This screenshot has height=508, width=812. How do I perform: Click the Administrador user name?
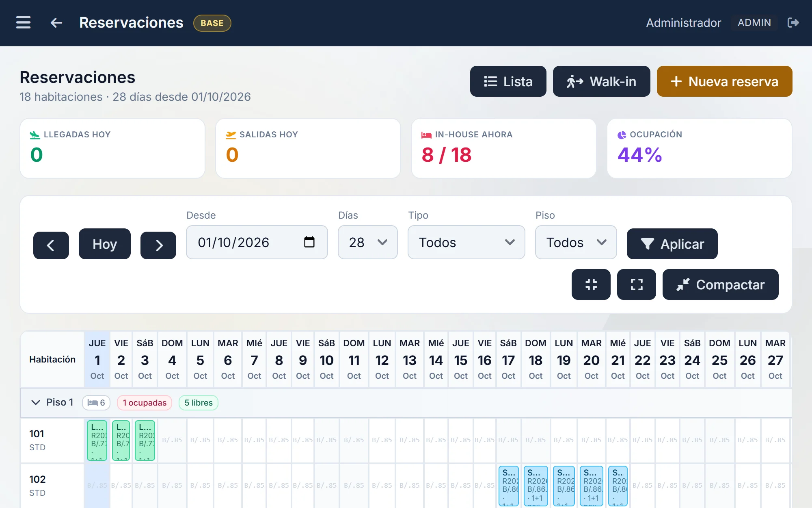tap(684, 23)
